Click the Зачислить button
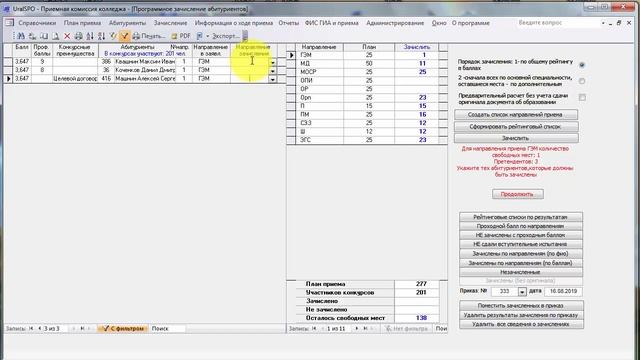640x360 pixels. click(516, 138)
